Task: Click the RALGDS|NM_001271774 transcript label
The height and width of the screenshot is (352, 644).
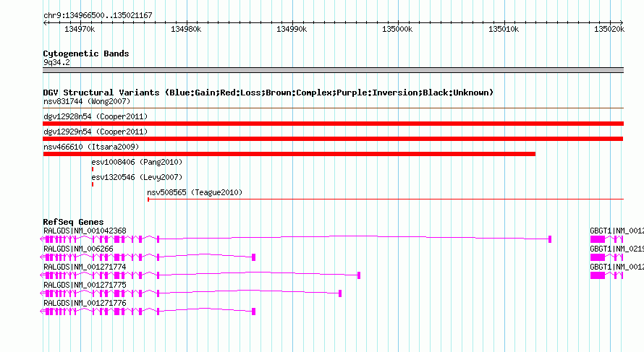Action: tap(85, 267)
